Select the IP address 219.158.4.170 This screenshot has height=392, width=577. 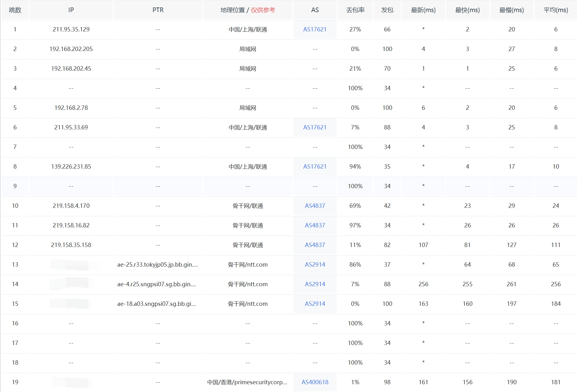click(x=71, y=206)
